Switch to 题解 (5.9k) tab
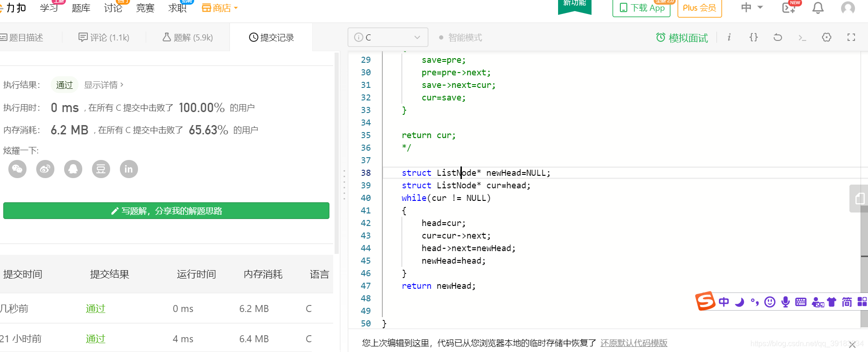Viewport: 868px width, 352px height. (188, 37)
